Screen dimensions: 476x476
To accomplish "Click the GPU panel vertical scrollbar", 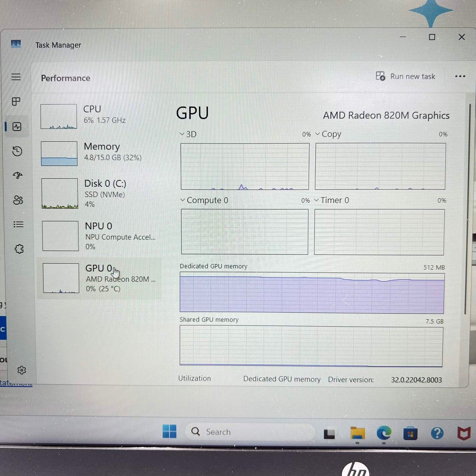I will 467,210.
